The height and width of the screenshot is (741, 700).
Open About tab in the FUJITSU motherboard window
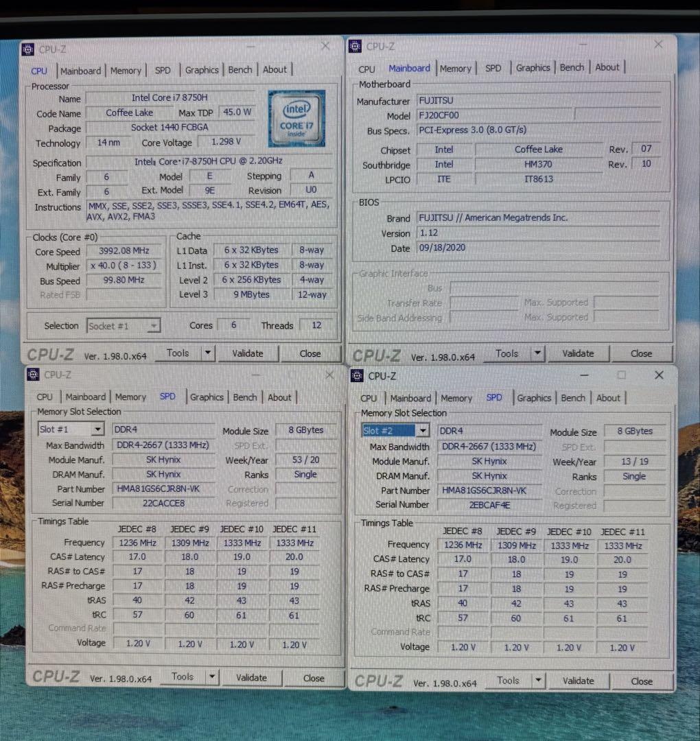pos(607,67)
